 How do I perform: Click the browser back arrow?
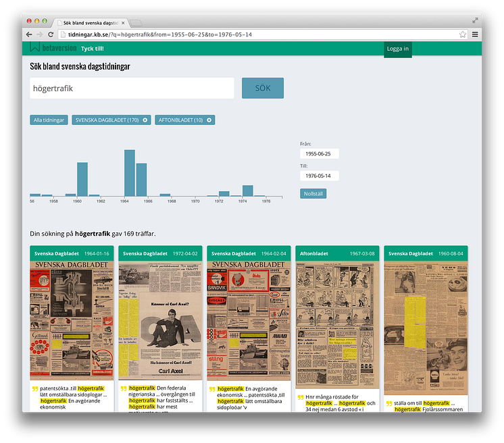(29, 34)
